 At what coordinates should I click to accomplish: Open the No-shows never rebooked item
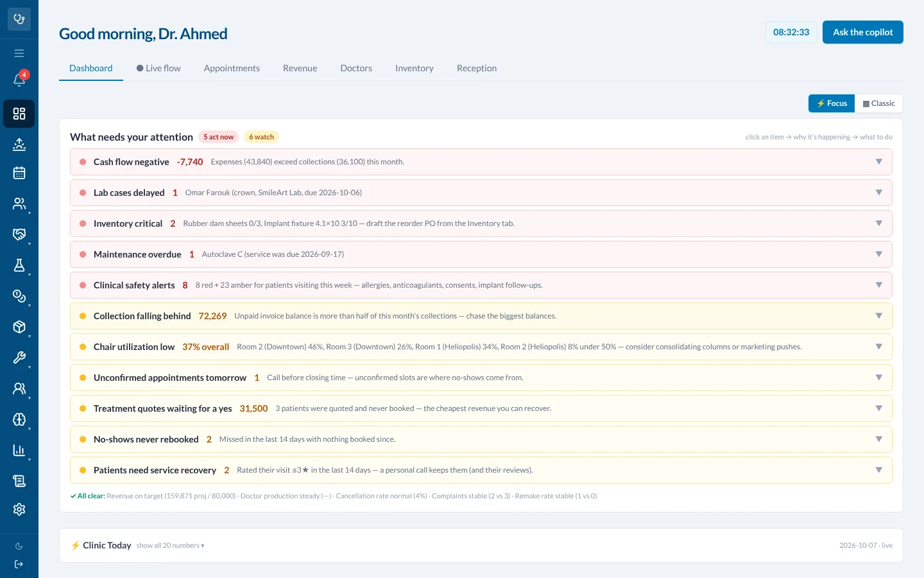coord(481,439)
